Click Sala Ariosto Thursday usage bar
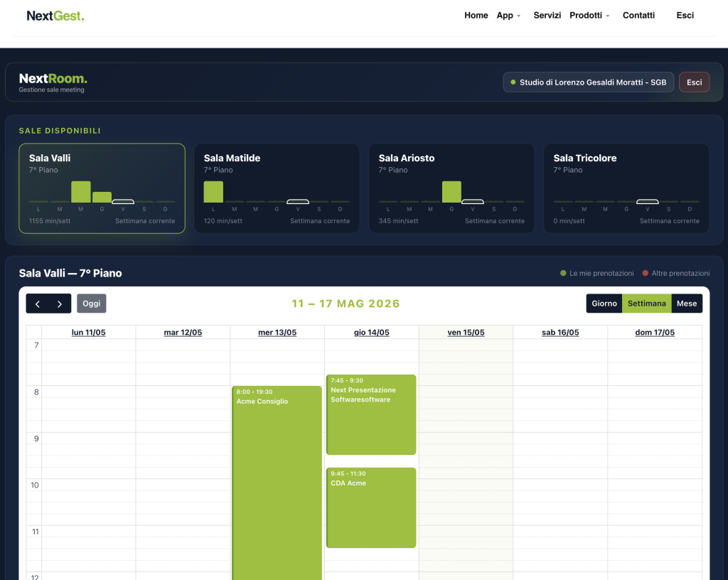The width and height of the screenshot is (728, 580). (x=451, y=192)
